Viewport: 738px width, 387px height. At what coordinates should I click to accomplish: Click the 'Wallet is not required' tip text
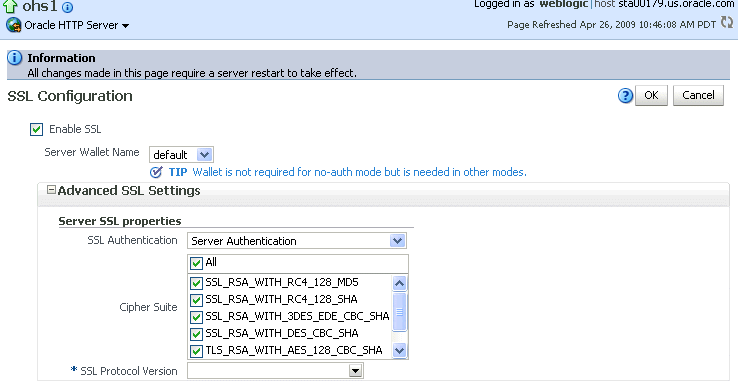(359, 172)
